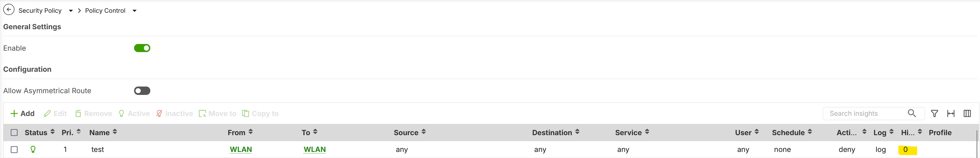Image resolution: width=980 pixels, height=158 pixels.
Task: Expand the Policy Control breadcrumb dropdown
Action: (134, 11)
